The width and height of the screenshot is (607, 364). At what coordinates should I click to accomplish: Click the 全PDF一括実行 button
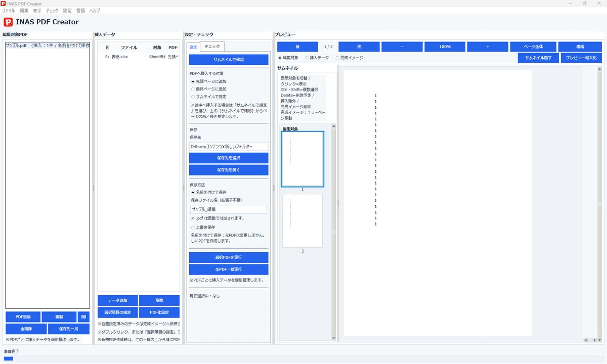click(229, 269)
